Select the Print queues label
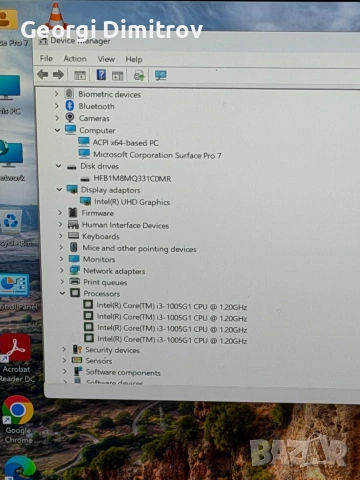 pos(105,282)
